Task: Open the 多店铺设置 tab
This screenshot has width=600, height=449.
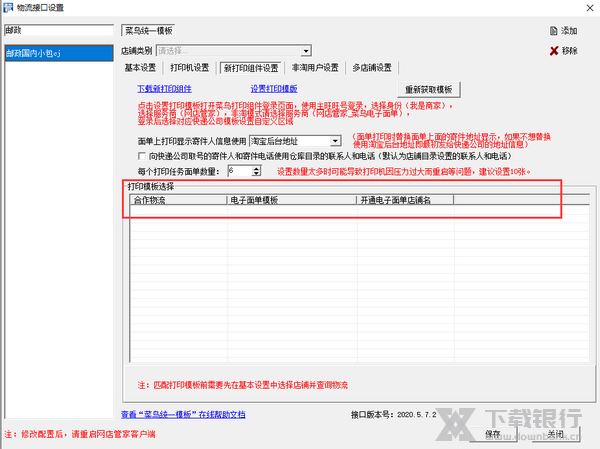Action: [x=372, y=68]
